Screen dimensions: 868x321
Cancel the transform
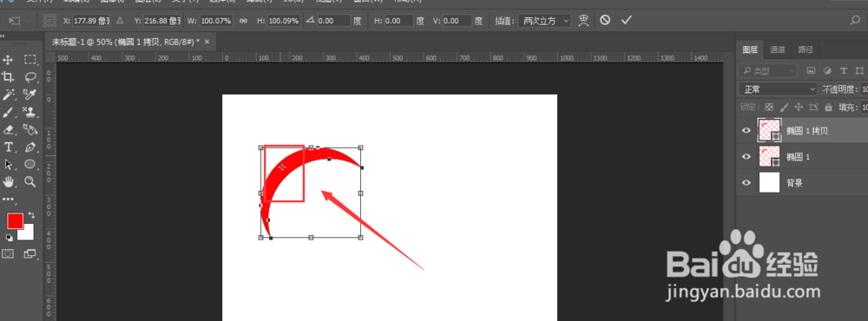pyautogui.click(x=605, y=20)
